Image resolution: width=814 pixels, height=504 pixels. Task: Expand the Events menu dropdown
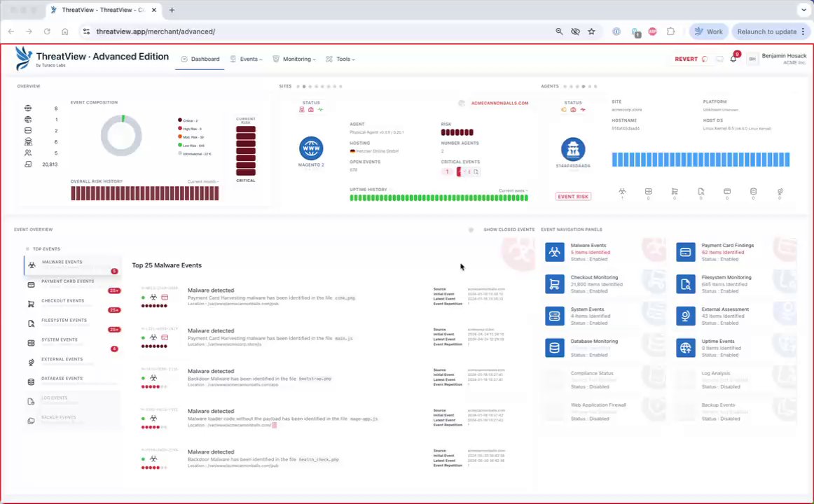tap(247, 59)
